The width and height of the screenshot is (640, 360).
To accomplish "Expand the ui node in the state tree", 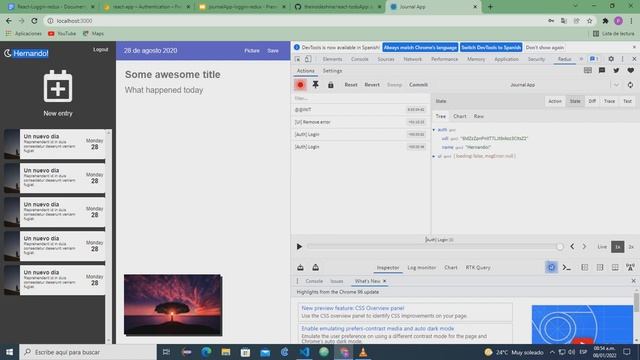I will tap(434, 156).
